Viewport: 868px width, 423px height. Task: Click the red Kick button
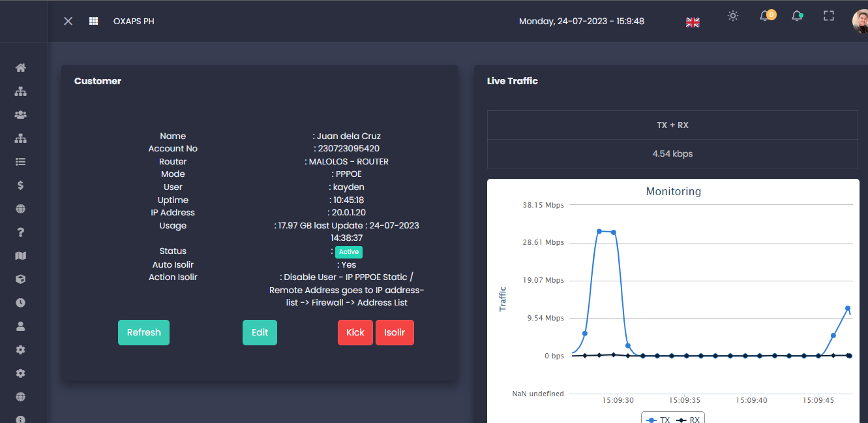tap(355, 332)
